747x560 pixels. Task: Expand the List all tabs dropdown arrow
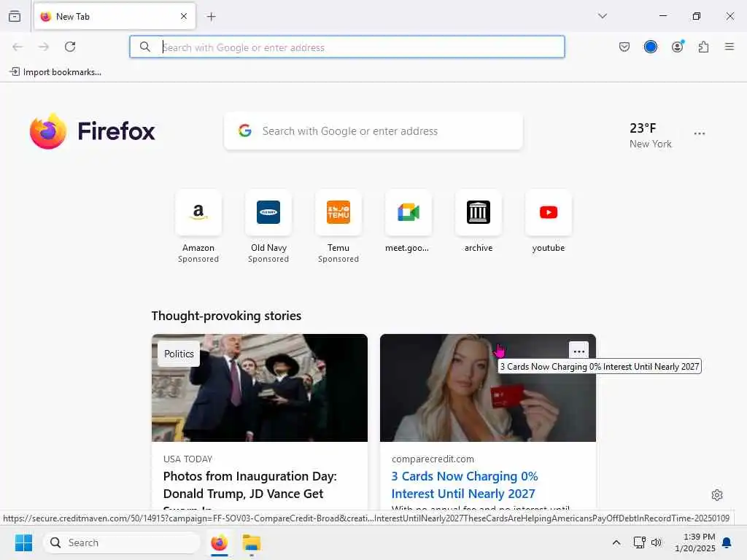click(x=602, y=16)
